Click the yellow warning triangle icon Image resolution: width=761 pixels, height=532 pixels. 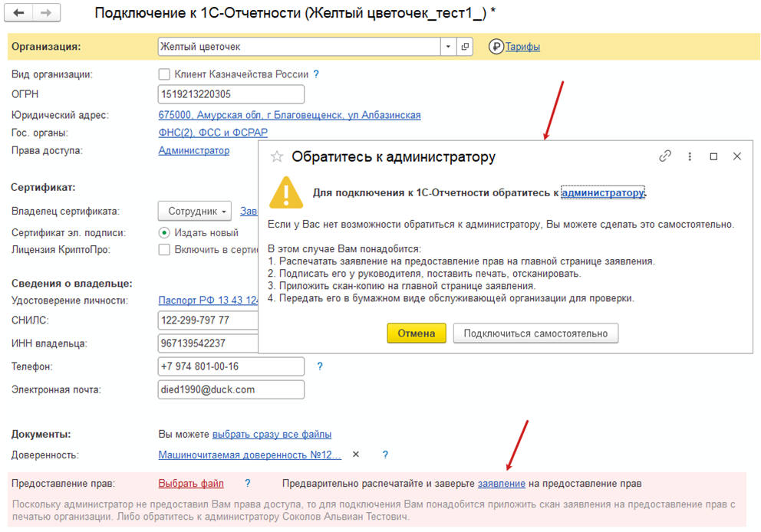click(x=286, y=192)
